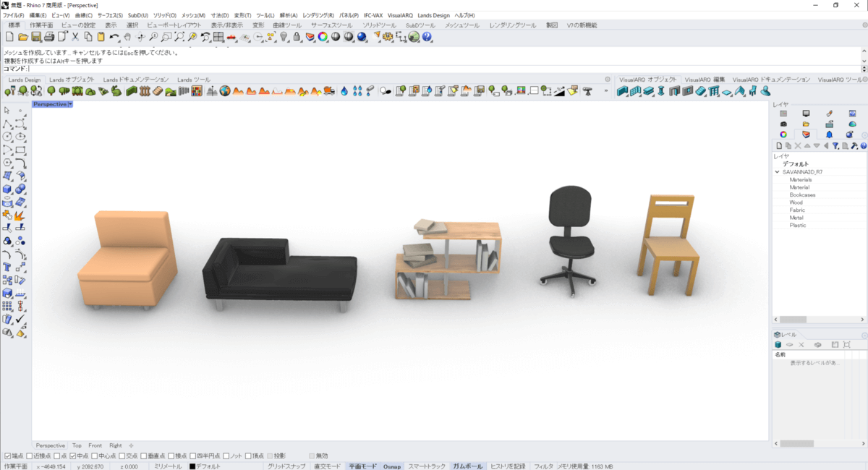Click the Explode tool in left toolbar

(x=20, y=215)
